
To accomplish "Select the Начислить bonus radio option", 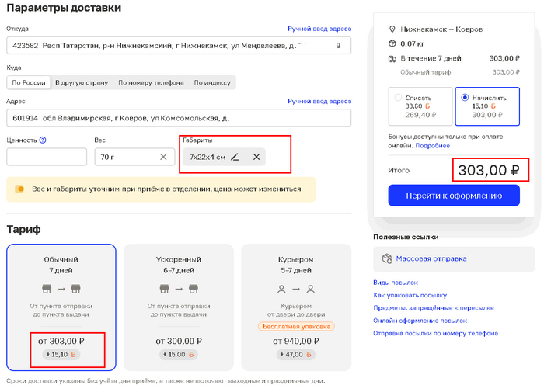I will click(466, 98).
